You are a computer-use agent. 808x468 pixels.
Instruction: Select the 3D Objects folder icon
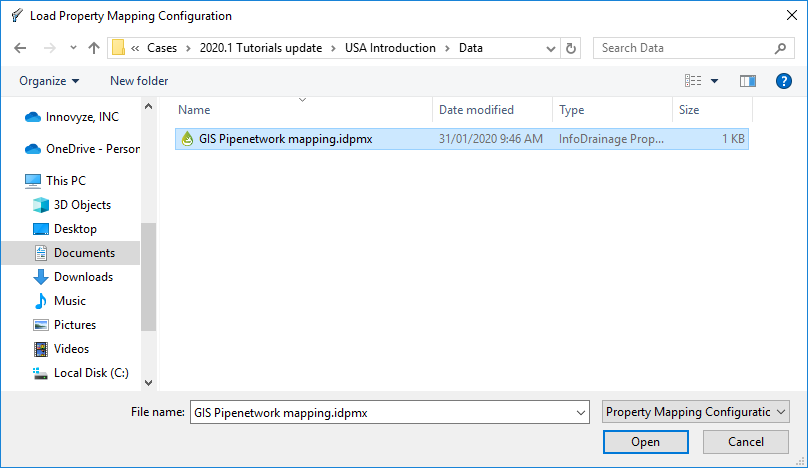pos(41,205)
